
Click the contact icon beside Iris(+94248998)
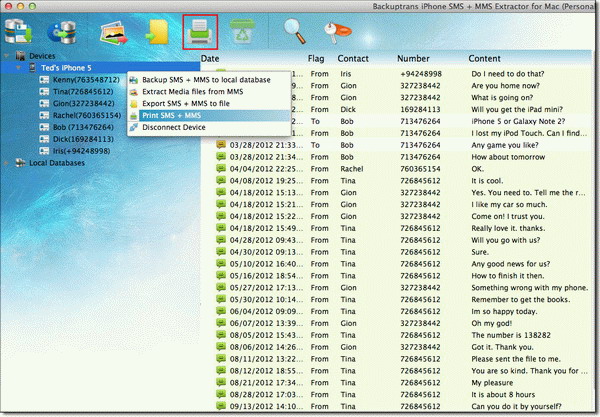click(44, 151)
